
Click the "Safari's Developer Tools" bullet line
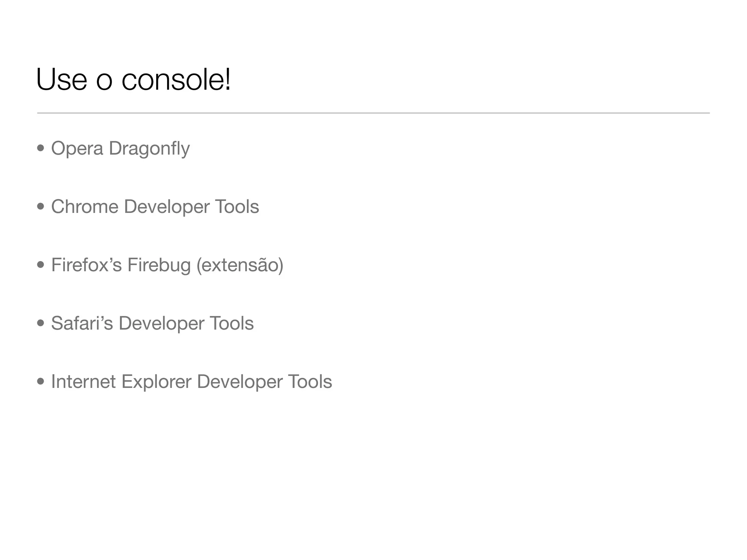[152, 323]
